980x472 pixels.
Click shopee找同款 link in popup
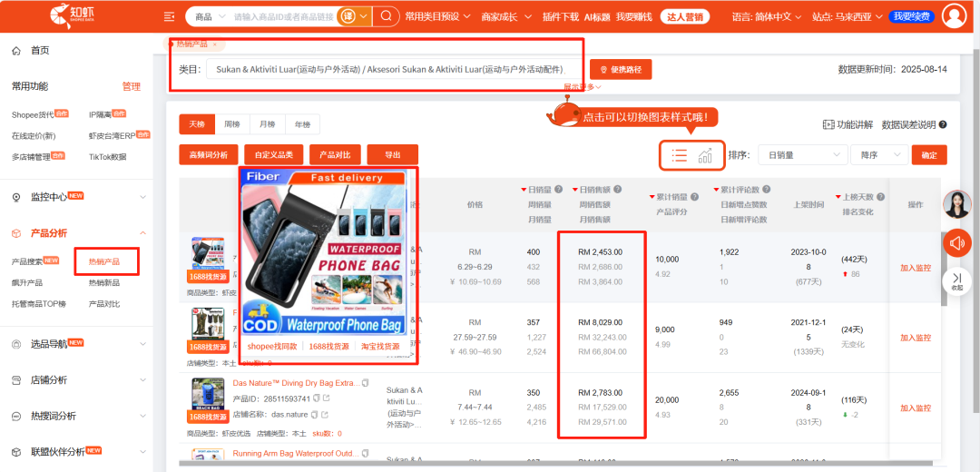272,347
